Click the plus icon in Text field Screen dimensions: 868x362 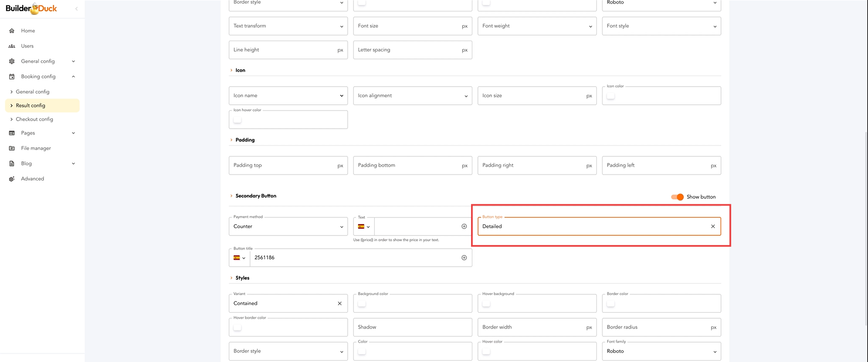pos(464,226)
